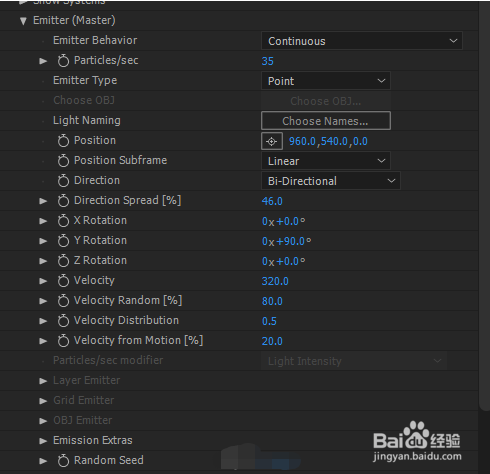Image resolution: width=490 pixels, height=474 pixels.
Task: Expand the Y Rotation property
Action: [43, 241]
